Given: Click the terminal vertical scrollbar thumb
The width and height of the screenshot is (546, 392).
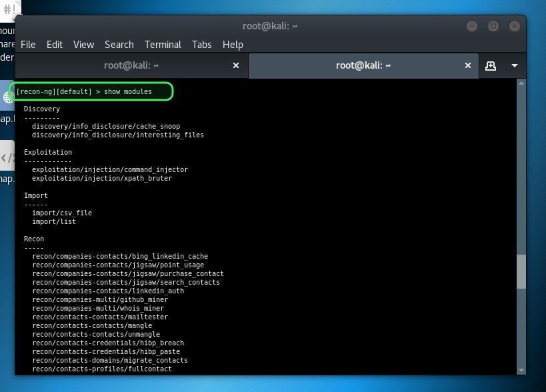Looking at the screenshot, I should click(x=521, y=272).
